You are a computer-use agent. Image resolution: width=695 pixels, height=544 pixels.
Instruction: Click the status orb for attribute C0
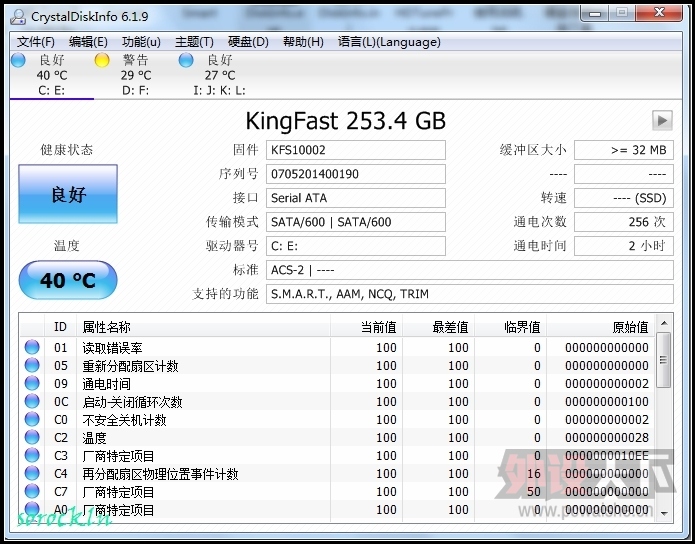[32, 419]
